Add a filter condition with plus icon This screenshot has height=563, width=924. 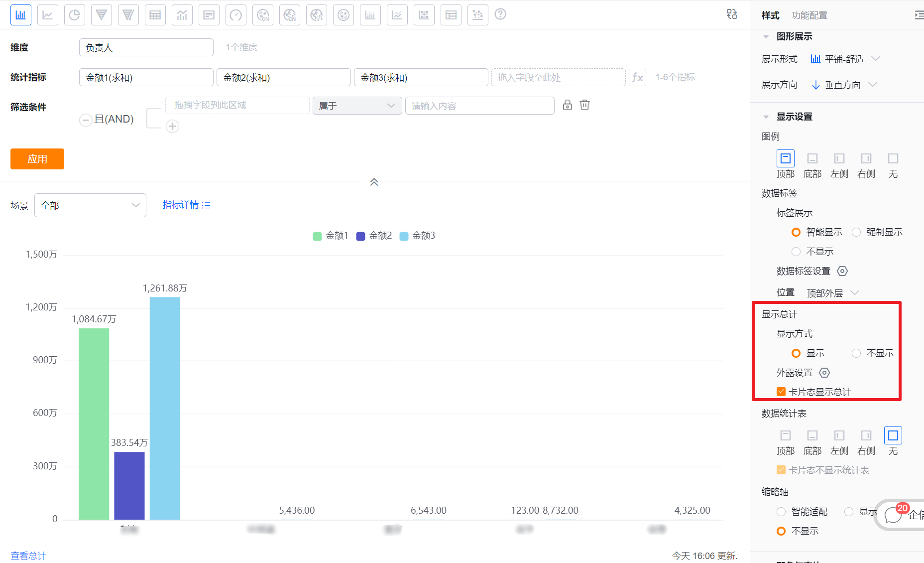tap(173, 126)
